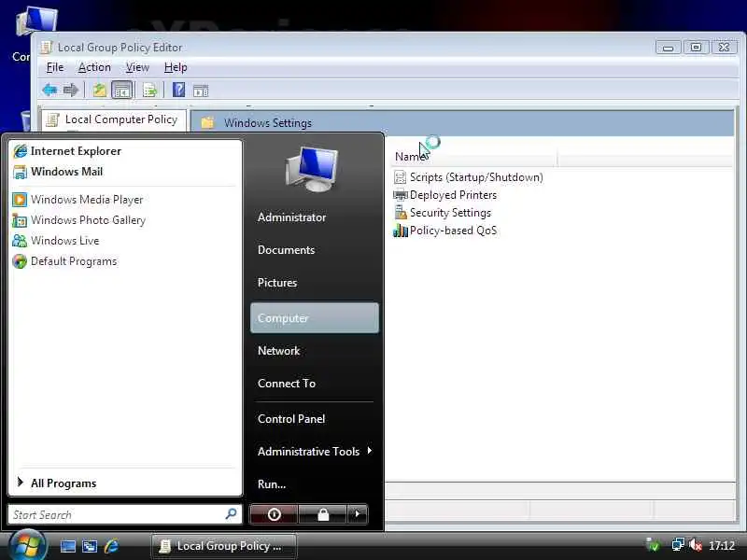The height and width of the screenshot is (560, 747).
Task: Select the Policy-based QoS icon
Action: tap(401, 231)
